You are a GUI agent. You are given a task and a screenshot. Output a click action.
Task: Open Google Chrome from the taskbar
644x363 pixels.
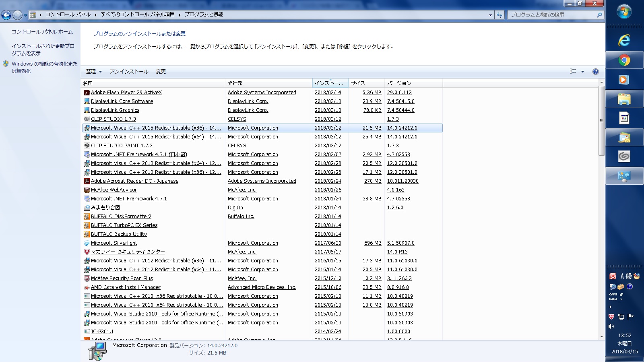624,60
